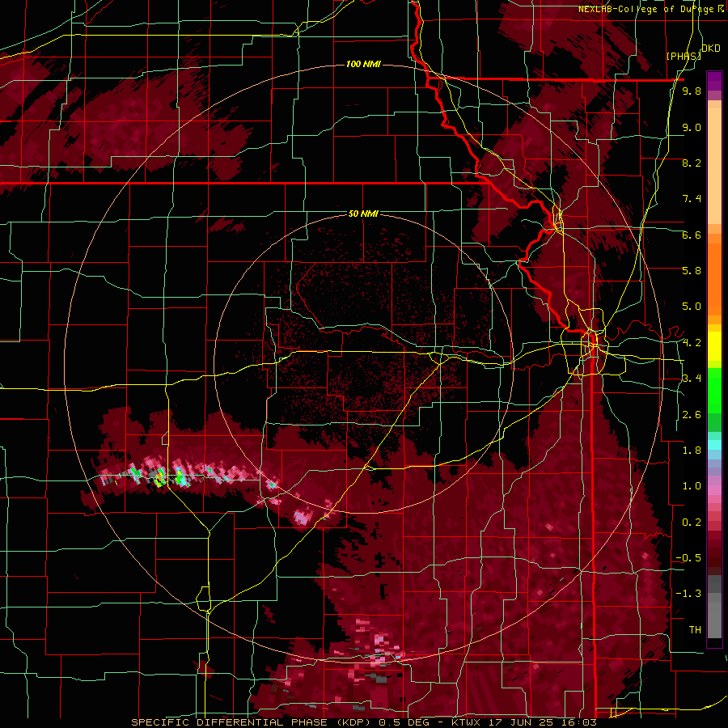This screenshot has height=728, width=728.
Task: Click the 1.0 color scale value
Action: point(692,486)
